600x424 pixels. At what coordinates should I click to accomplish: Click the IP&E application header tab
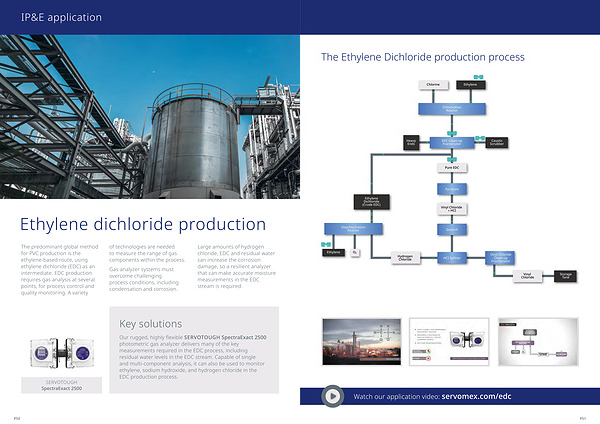[61, 17]
